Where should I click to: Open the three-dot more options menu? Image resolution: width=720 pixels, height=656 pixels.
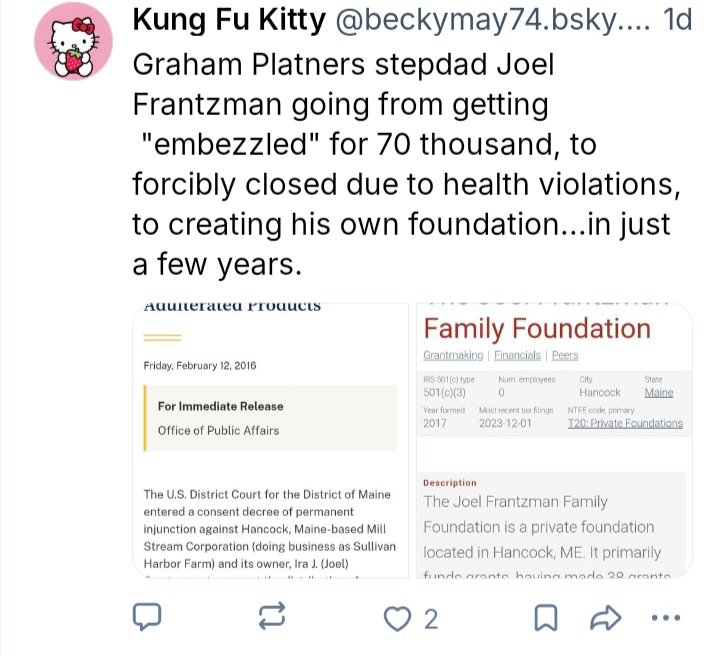coord(666,618)
